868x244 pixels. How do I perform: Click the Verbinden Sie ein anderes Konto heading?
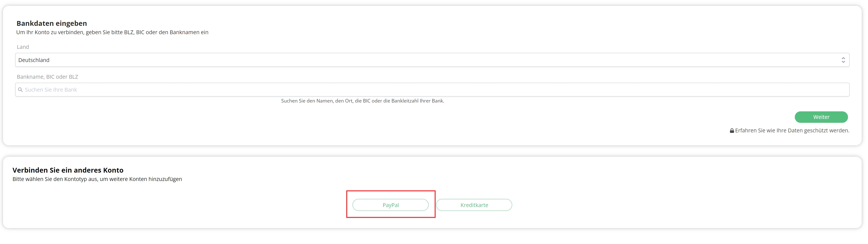tap(68, 170)
